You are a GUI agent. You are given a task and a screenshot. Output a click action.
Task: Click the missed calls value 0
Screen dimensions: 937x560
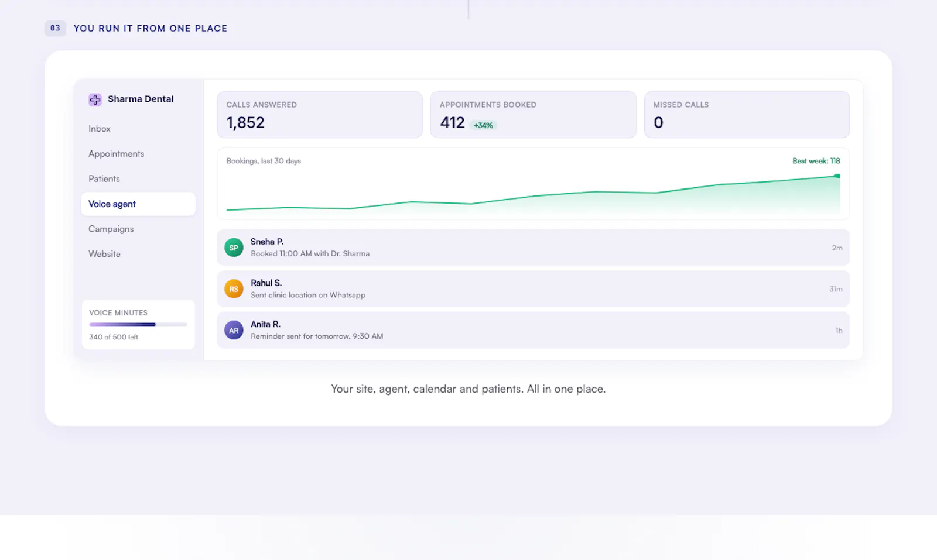coord(658,123)
